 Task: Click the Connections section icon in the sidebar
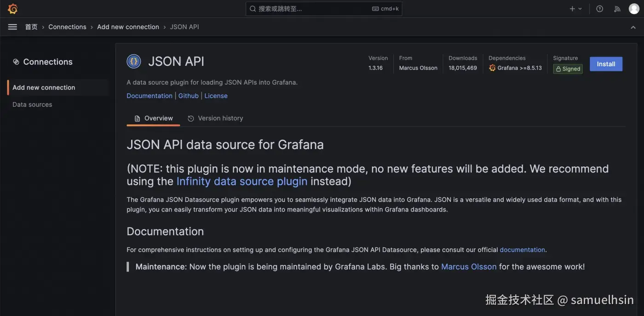pos(16,62)
